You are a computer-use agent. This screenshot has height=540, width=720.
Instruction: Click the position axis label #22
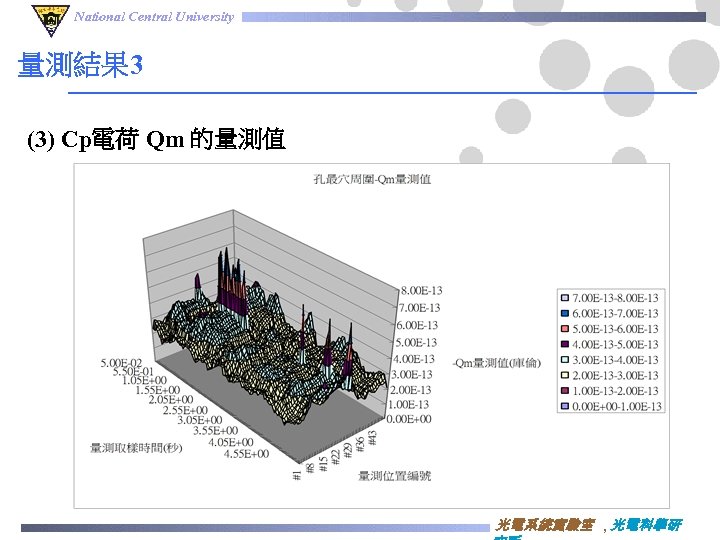coord(336,456)
